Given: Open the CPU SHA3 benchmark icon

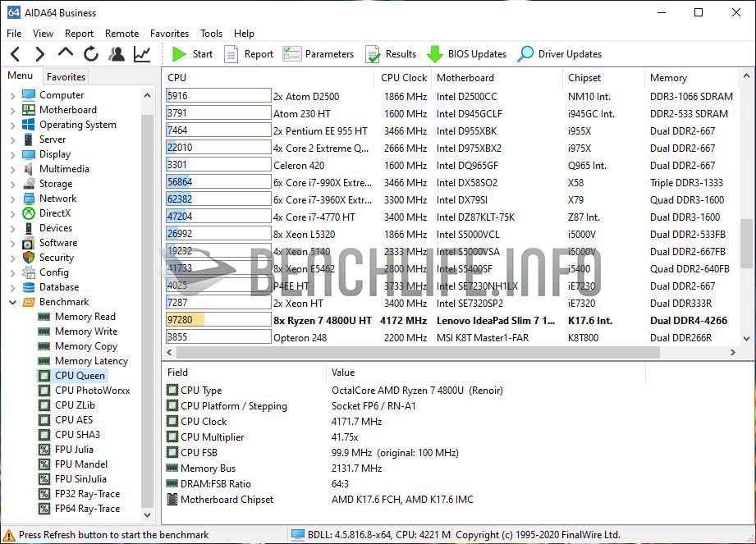Looking at the screenshot, I should tap(44, 435).
